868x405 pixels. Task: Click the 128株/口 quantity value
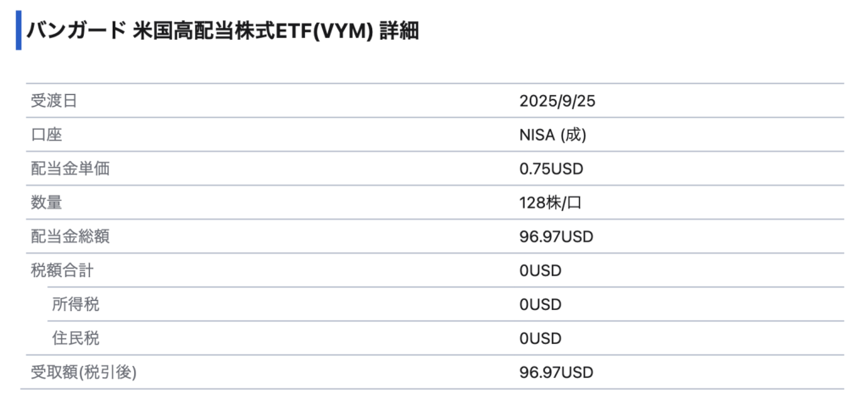[x=549, y=202]
